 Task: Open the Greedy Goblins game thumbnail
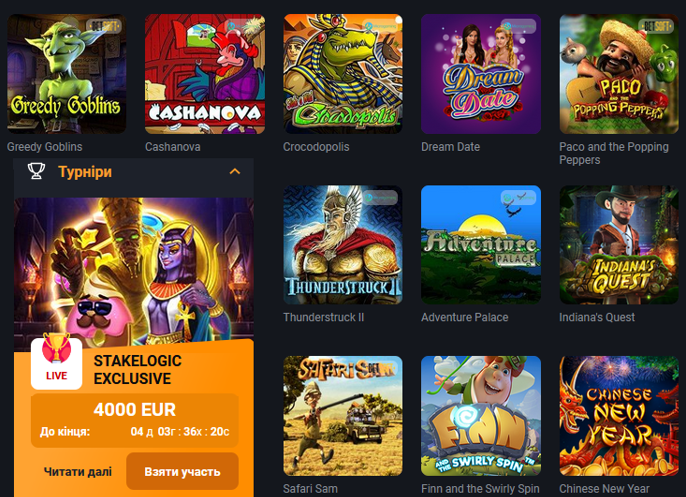click(66, 74)
